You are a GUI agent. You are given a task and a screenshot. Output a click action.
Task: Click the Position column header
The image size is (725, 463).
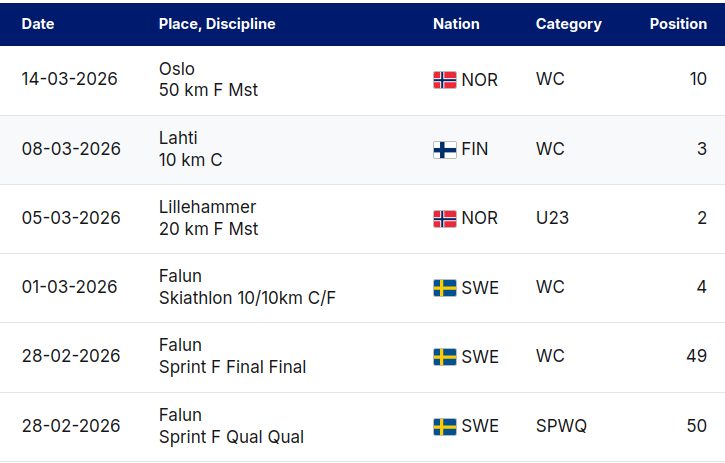[x=678, y=24]
